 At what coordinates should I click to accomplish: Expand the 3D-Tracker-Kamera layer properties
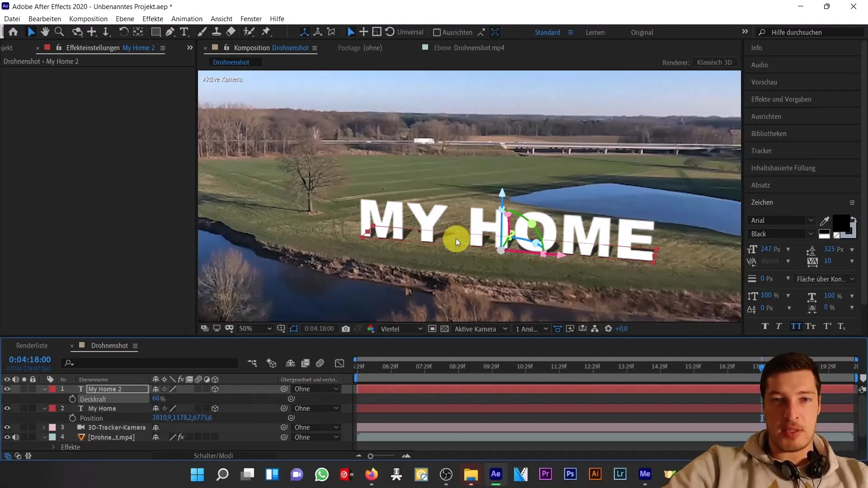coord(44,427)
